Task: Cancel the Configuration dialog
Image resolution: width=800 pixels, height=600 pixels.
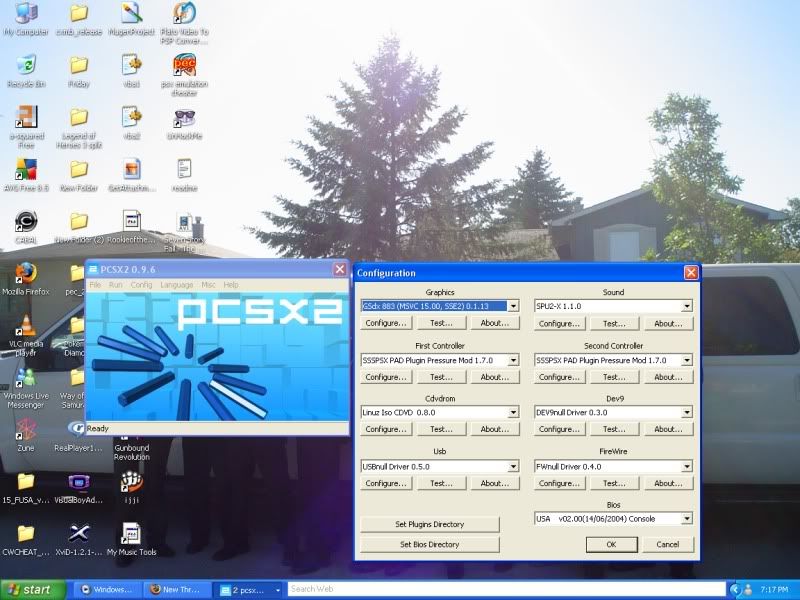Action: click(x=667, y=544)
